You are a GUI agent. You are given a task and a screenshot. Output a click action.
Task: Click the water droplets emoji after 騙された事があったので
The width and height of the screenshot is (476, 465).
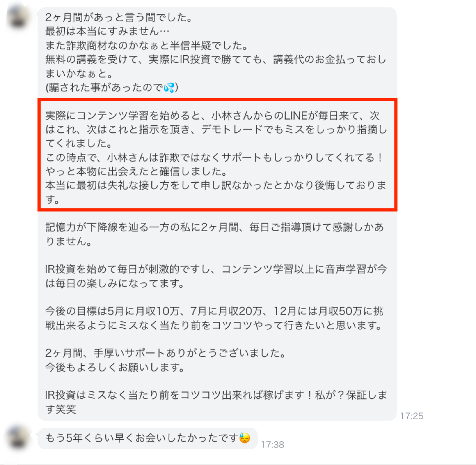click(x=169, y=88)
